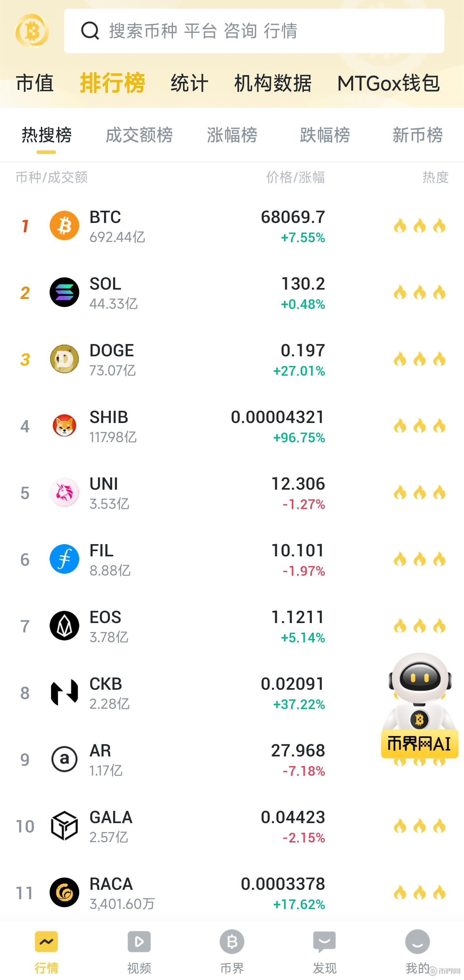Tap the SHIB coin logo
This screenshot has height=980, width=464.
click(64, 426)
